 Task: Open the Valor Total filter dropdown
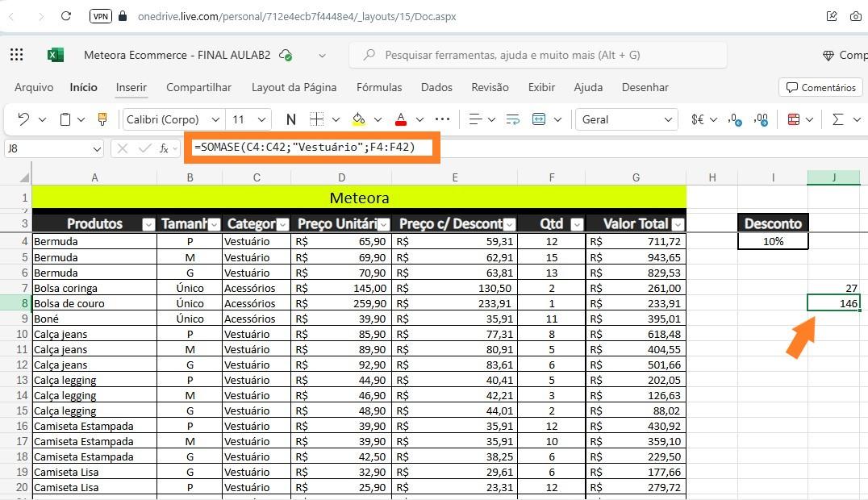click(x=678, y=224)
